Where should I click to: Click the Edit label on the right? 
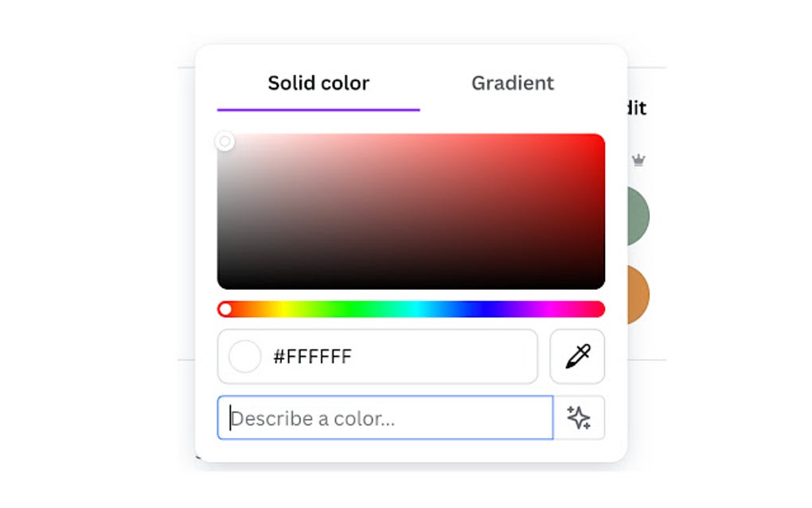(x=637, y=107)
